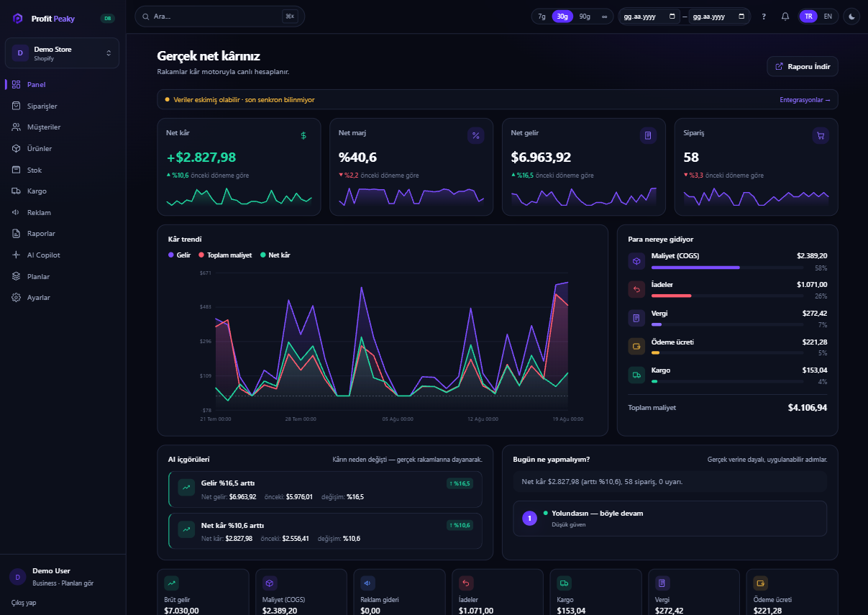The height and width of the screenshot is (615, 868).
Task: Click the Maliyet (COGS) 58% progress bar
Action: (x=727, y=268)
